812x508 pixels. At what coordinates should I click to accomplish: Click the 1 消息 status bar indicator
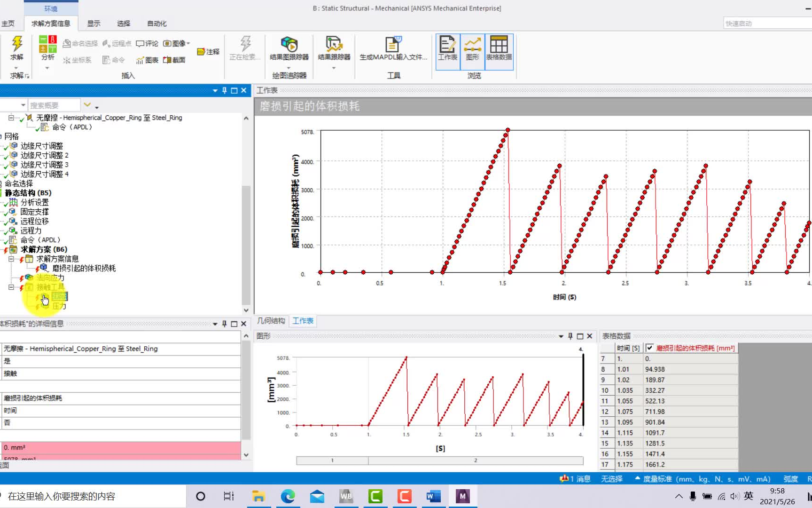click(575, 479)
